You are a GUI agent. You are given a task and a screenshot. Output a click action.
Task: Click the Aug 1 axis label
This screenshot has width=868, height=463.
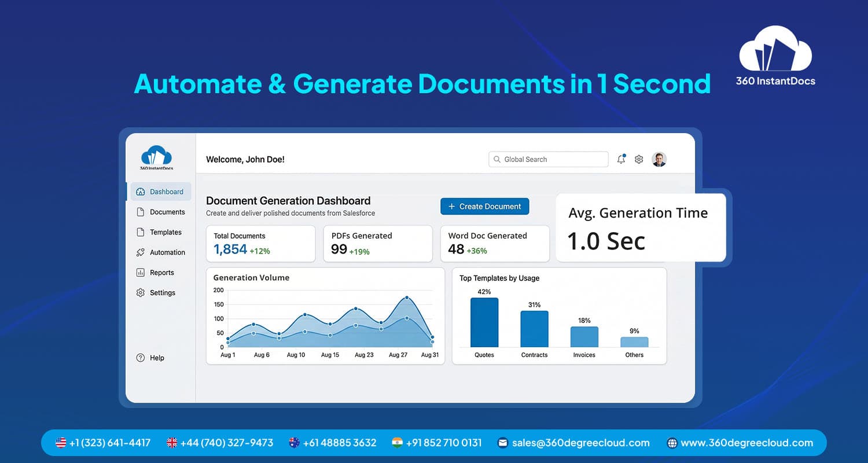pos(228,355)
